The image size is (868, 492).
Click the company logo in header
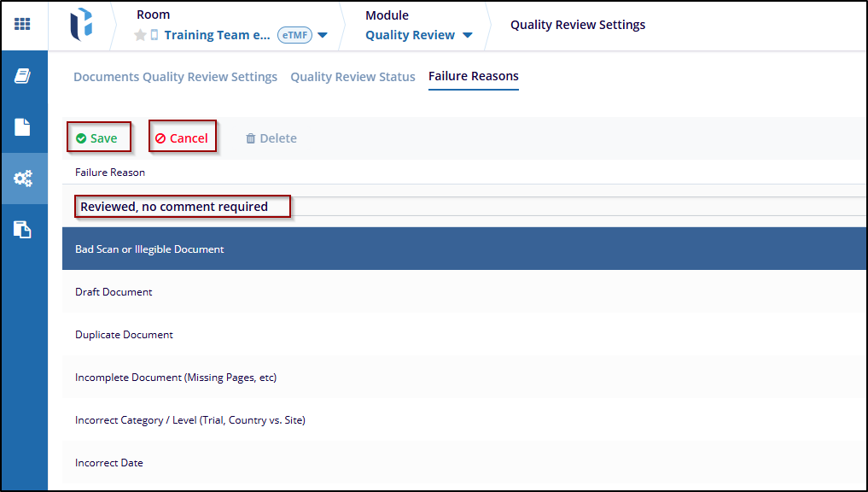click(81, 25)
